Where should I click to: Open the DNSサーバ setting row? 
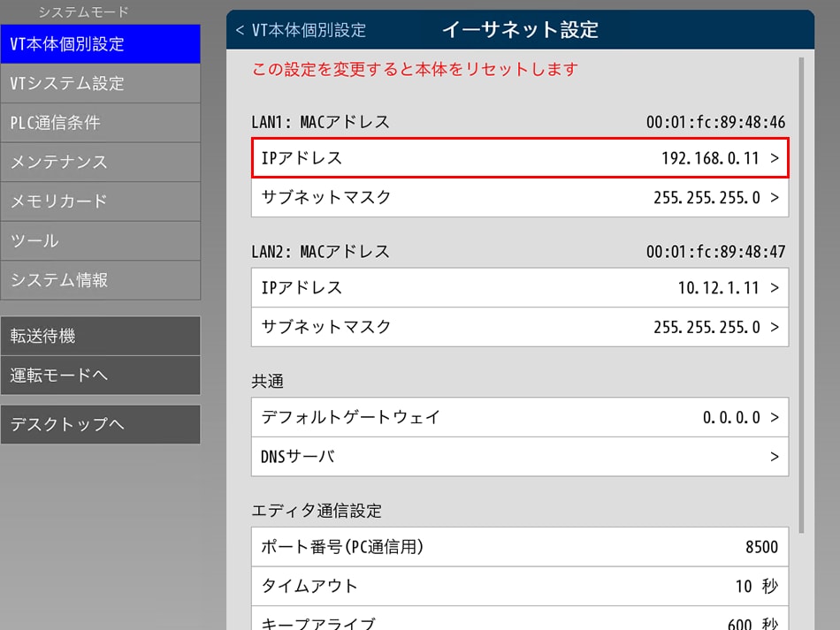pos(520,457)
